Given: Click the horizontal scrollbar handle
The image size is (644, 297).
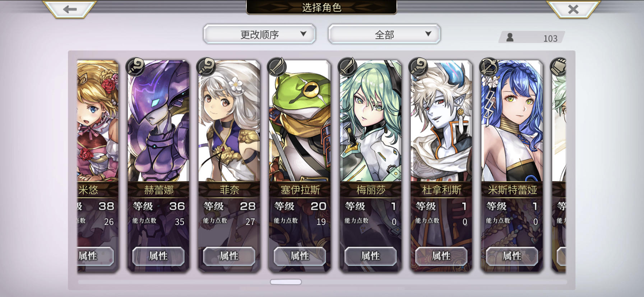Looking at the screenshot, I should click(x=286, y=282).
